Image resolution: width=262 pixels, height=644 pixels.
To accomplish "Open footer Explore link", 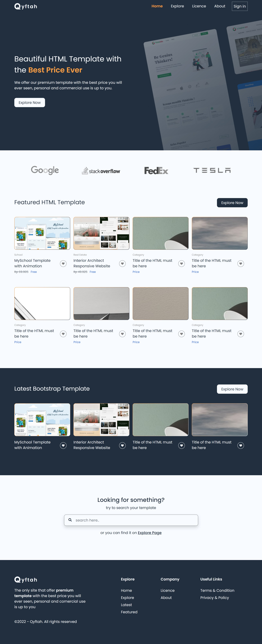I will pyautogui.click(x=127, y=598).
